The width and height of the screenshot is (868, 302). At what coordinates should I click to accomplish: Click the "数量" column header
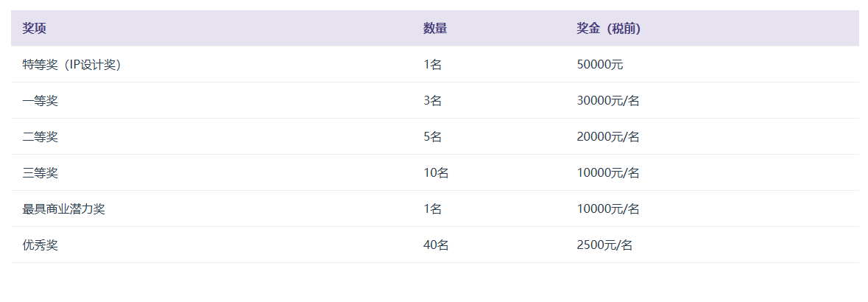435,29
